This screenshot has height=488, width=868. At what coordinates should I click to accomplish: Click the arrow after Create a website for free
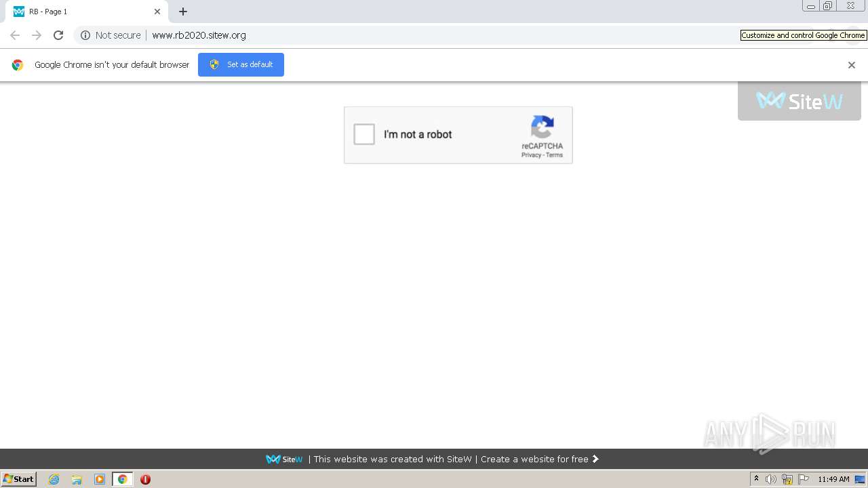[595, 459]
